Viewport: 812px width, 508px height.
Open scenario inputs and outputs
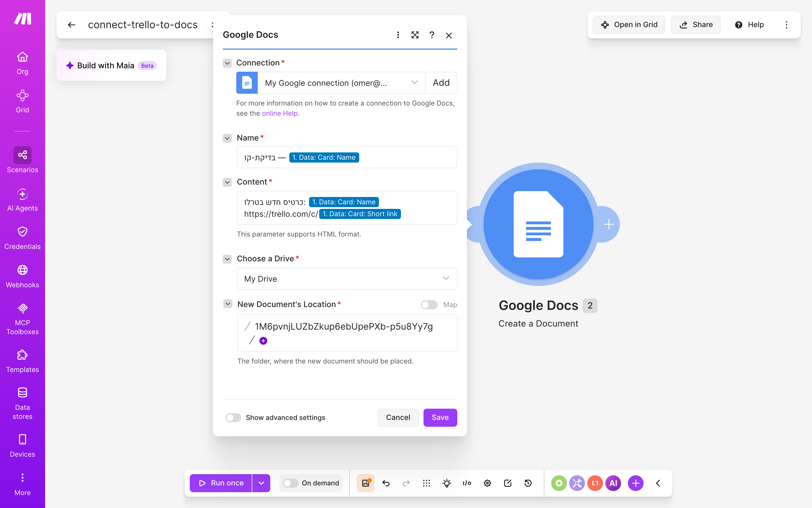pos(467,483)
